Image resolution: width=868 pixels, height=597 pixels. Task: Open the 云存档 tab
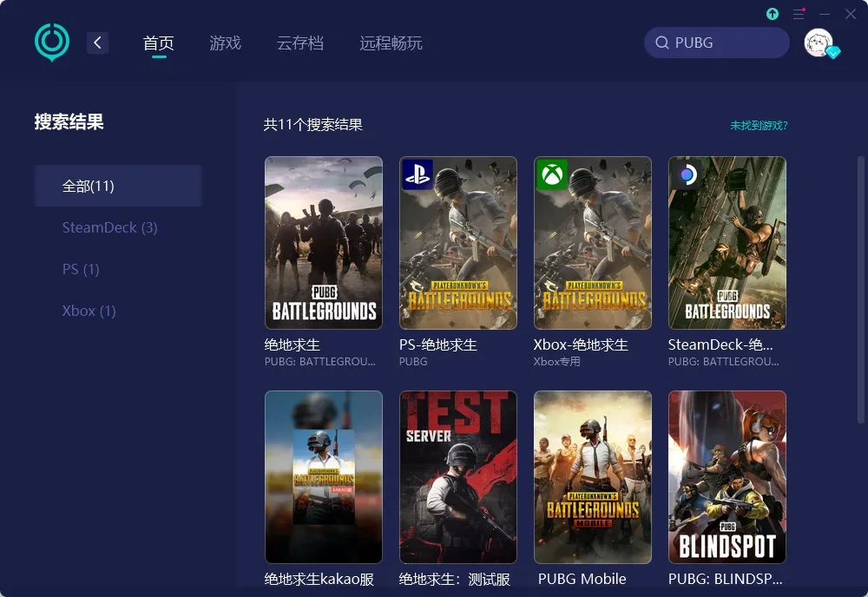pos(299,43)
